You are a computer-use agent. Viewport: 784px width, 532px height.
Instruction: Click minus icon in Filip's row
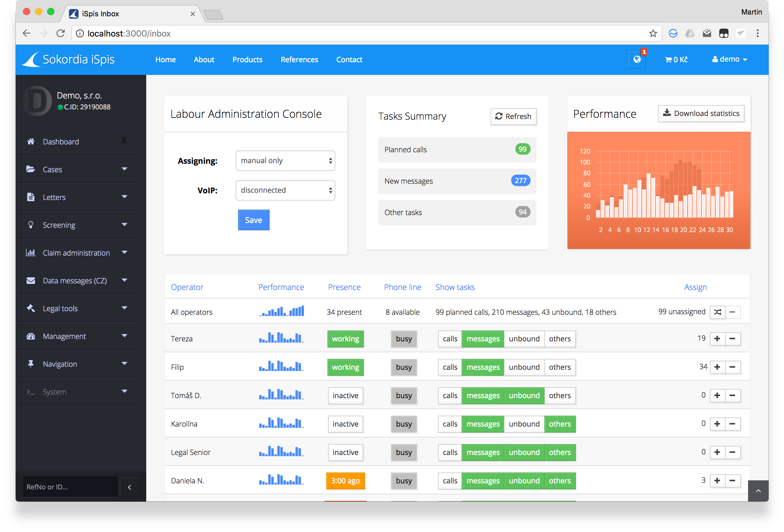(732, 367)
